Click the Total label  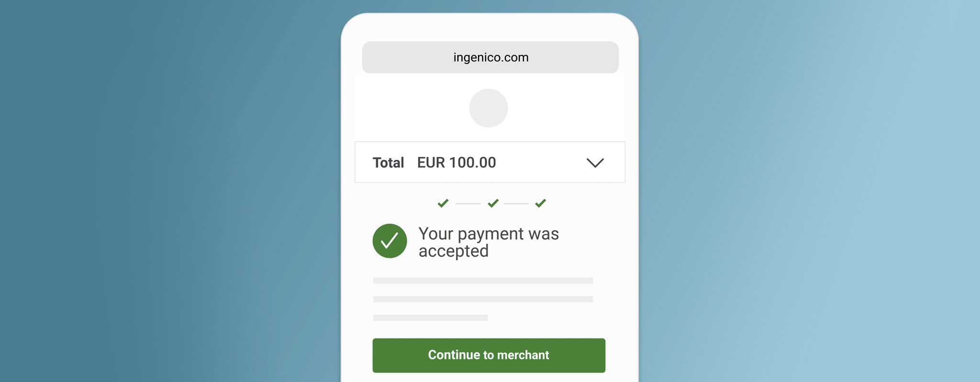pos(389,163)
